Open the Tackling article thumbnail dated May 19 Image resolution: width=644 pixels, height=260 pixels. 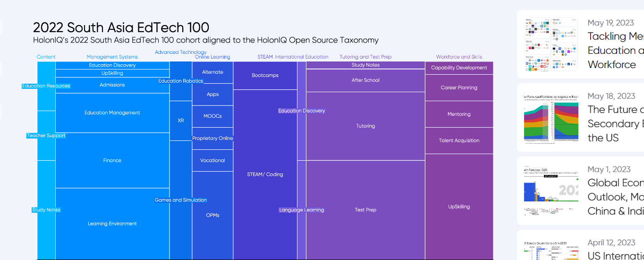(551, 44)
